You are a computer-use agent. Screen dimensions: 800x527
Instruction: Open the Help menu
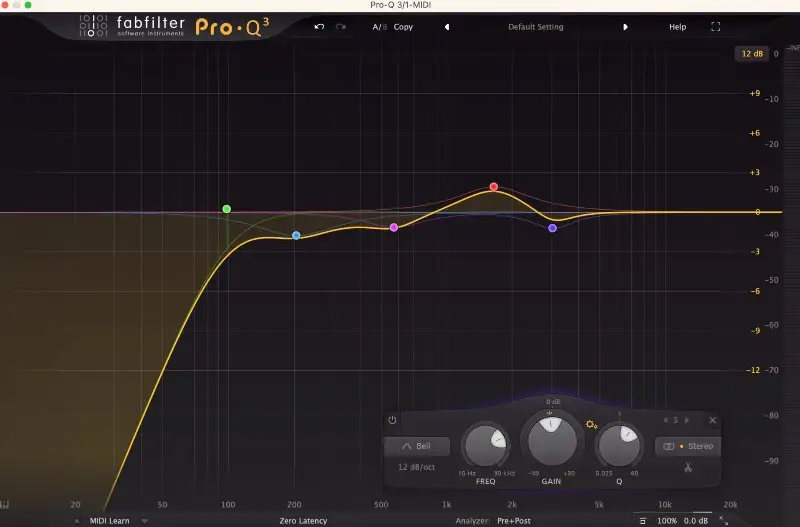click(x=677, y=27)
